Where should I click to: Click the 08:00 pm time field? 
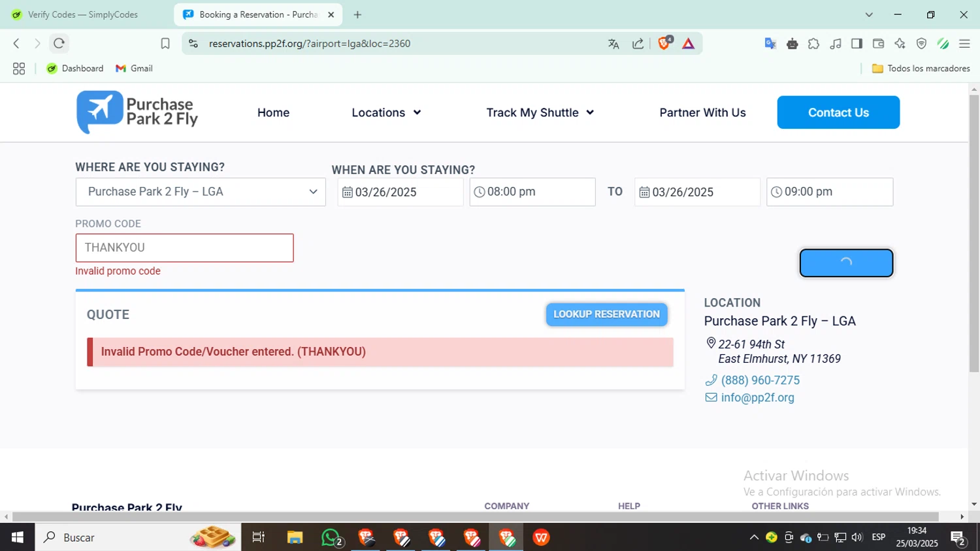pos(532,192)
